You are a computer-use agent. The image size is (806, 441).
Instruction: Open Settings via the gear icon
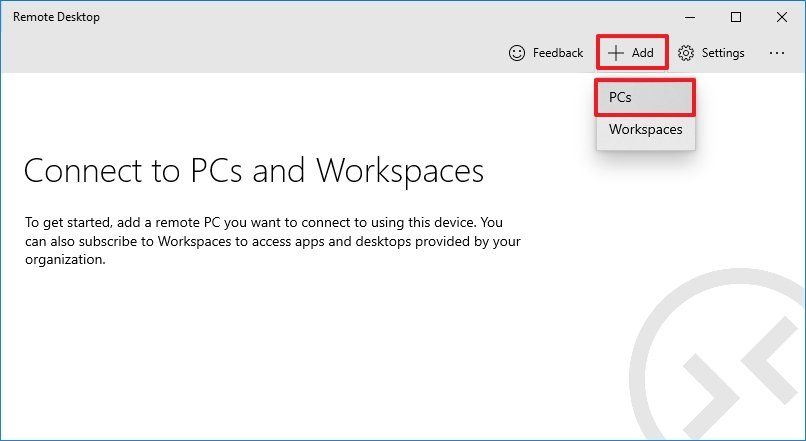[x=711, y=53]
